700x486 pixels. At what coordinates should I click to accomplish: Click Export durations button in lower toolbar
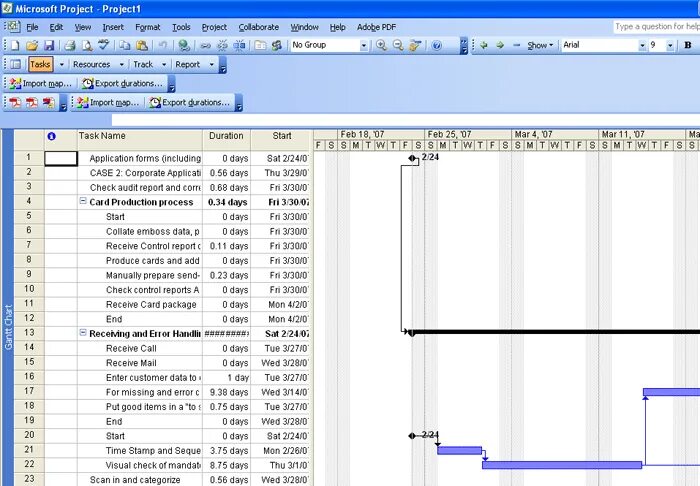coord(189,103)
